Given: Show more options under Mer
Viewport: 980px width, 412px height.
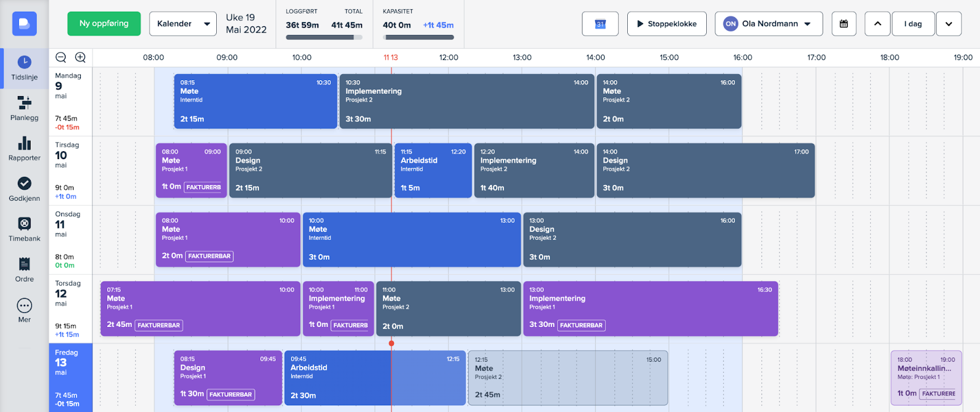Looking at the screenshot, I should click(x=24, y=310).
